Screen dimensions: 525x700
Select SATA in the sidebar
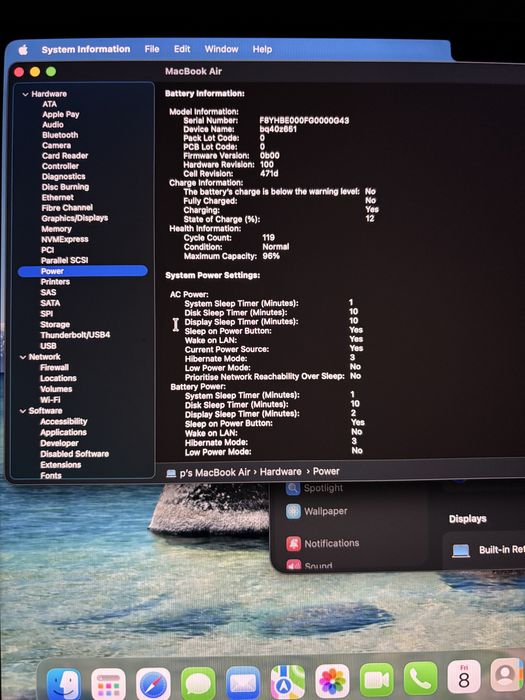[x=50, y=303]
